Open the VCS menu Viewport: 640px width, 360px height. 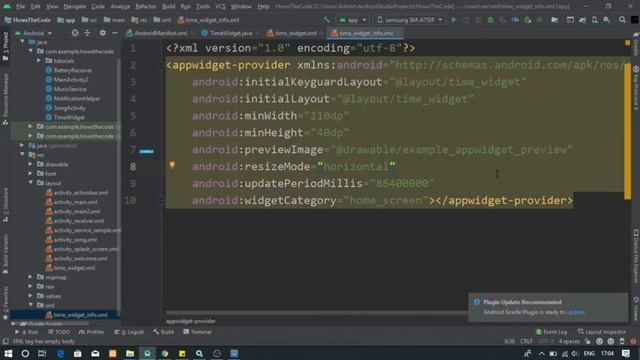tap(220, 7)
